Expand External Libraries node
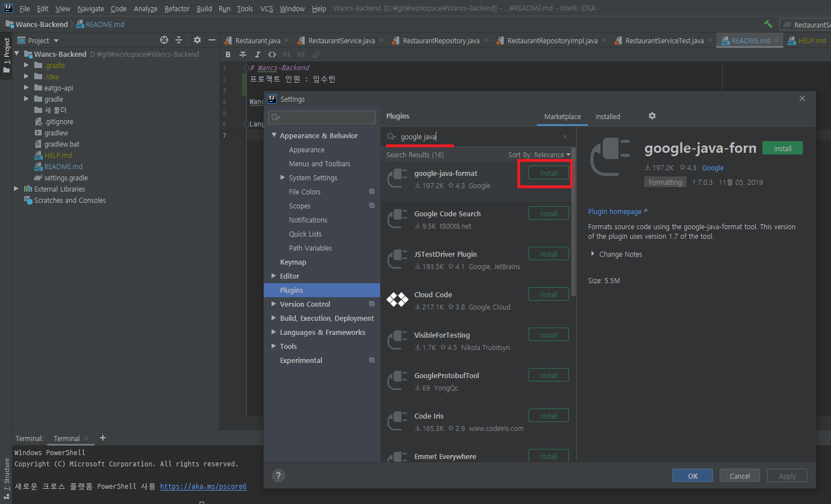831x504 pixels. click(16, 189)
